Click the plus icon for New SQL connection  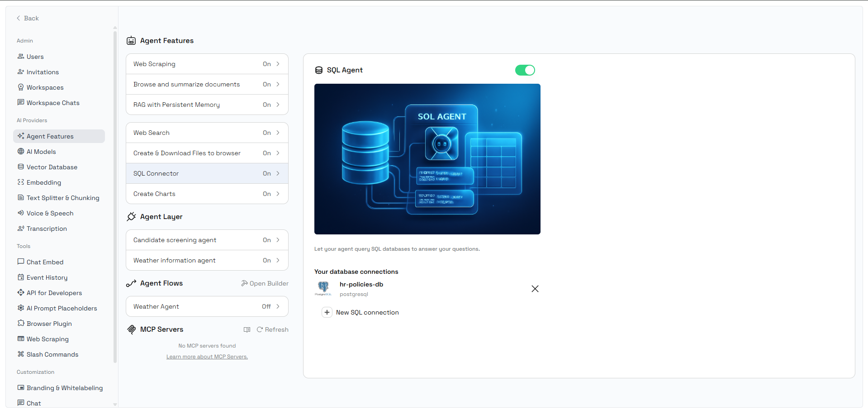click(327, 312)
